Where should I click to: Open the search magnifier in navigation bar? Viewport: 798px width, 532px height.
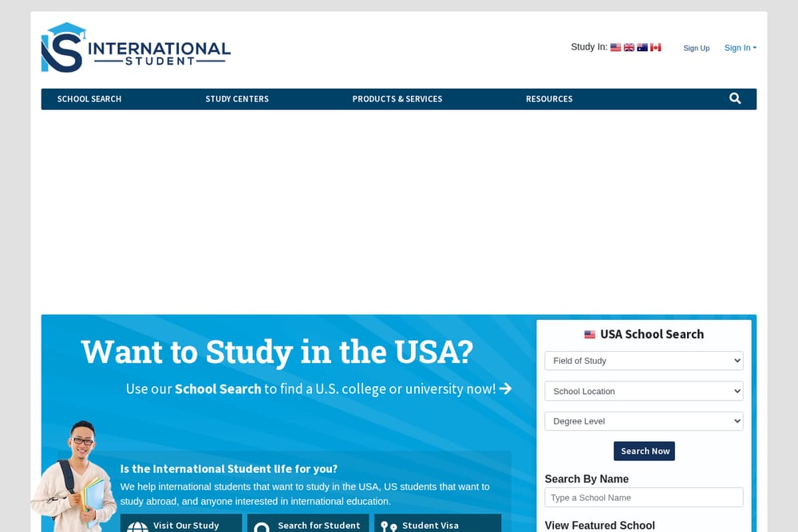coord(735,99)
